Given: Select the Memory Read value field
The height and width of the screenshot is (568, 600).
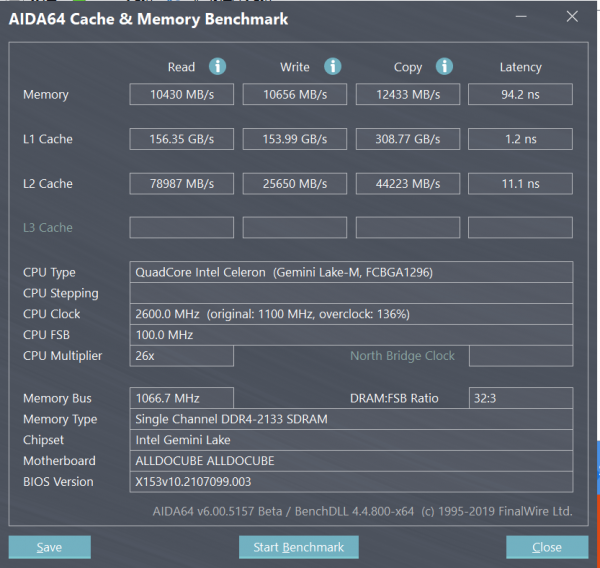Looking at the screenshot, I should pyautogui.click(x=181, y=95).
